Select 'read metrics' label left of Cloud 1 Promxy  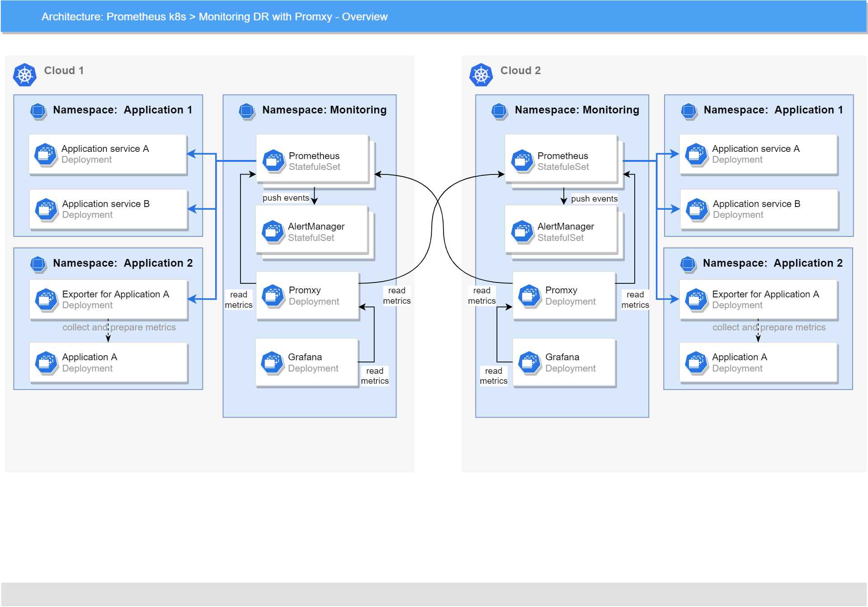[x=239, y=300]
